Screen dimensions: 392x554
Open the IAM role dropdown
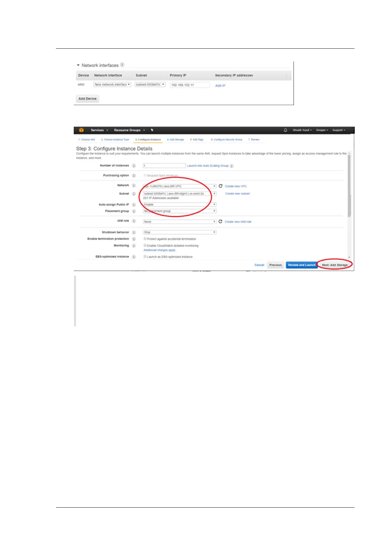pos(180,222)
